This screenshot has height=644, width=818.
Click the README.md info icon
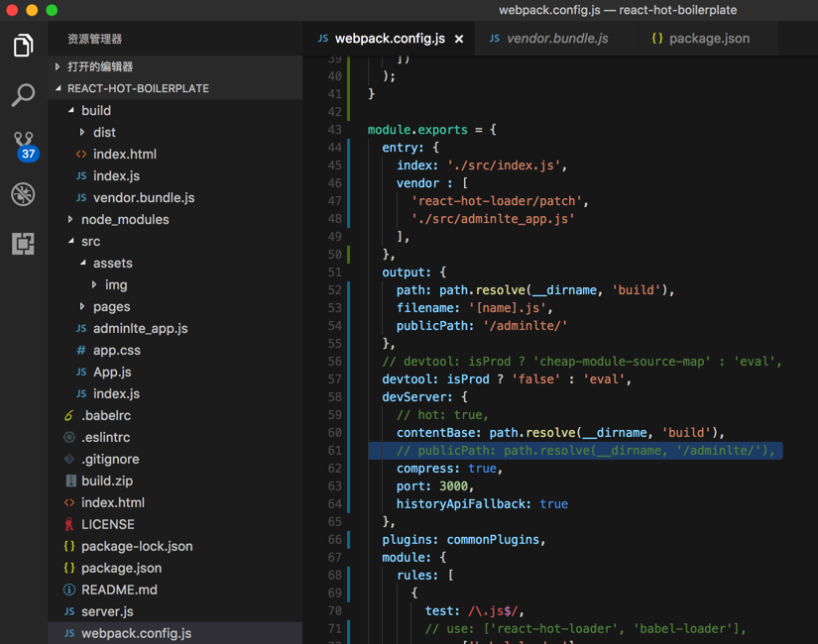68,590
